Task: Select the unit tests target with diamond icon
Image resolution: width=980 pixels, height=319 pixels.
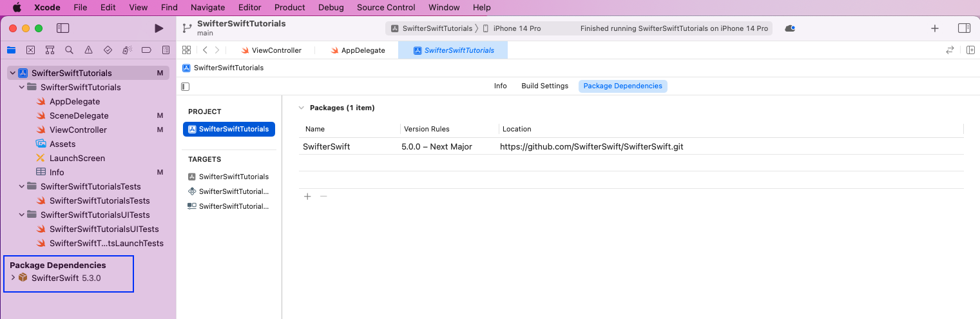Action: (229, 191)
